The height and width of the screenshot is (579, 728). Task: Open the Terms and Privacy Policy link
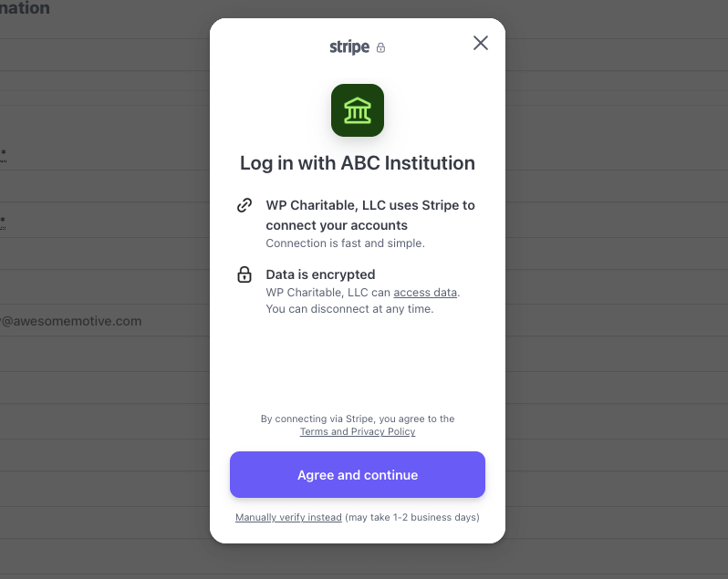[358, 431]
